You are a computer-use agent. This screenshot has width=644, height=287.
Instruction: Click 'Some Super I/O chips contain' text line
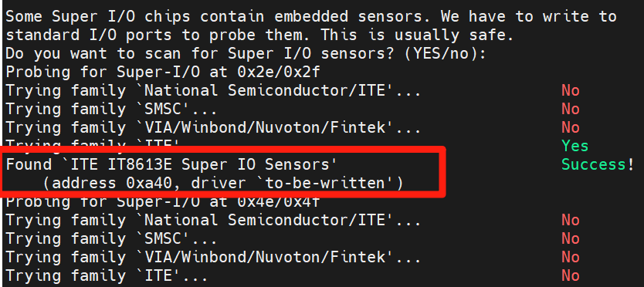tap(311, 17)
